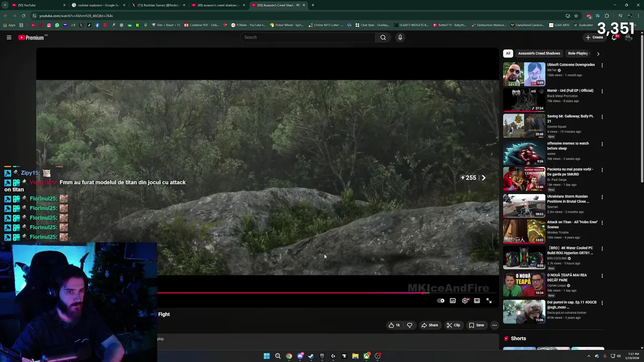
Task: Share the video
Action: 430,325
